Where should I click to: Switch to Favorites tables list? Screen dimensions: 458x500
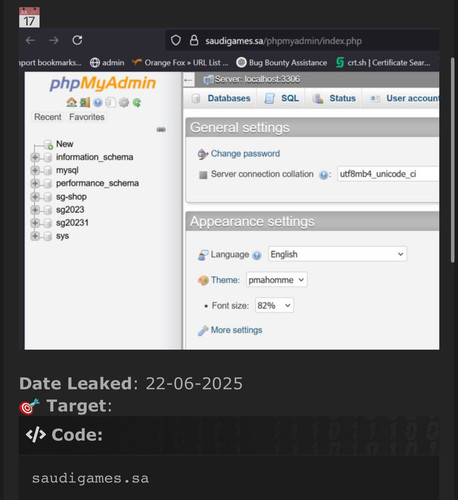click(87, 117)
